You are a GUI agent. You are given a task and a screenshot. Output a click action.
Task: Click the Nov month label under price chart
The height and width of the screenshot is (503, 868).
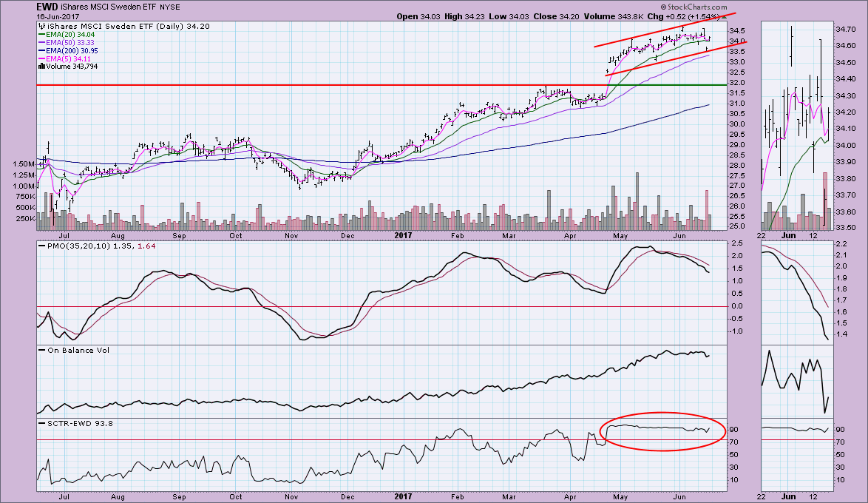pyautogui.click(x=291, y=235)
